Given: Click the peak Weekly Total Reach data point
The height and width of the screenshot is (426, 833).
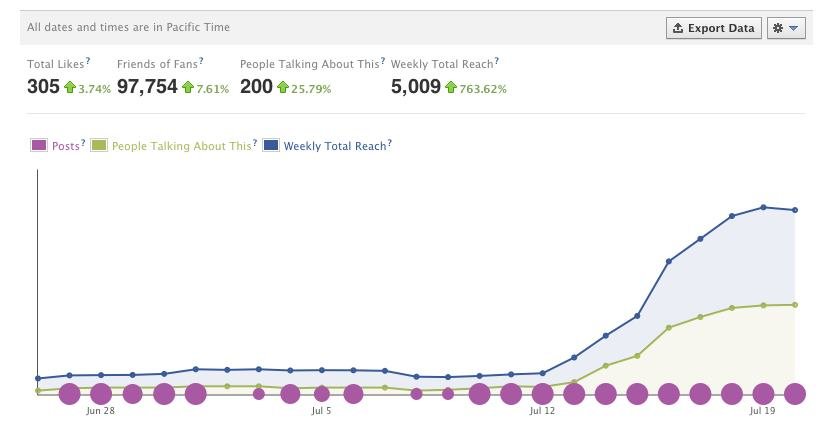Looking at the screenshot, I should click(x=763, y=207).
